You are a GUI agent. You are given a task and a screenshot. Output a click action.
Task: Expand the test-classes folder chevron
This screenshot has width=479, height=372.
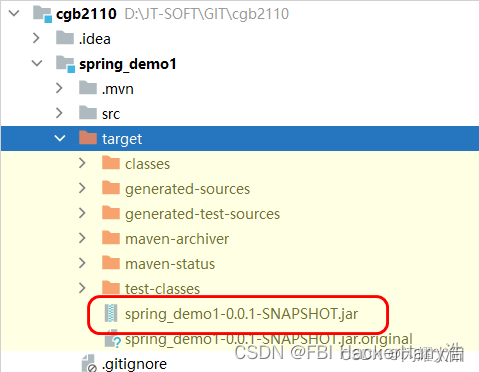[82, 288]
